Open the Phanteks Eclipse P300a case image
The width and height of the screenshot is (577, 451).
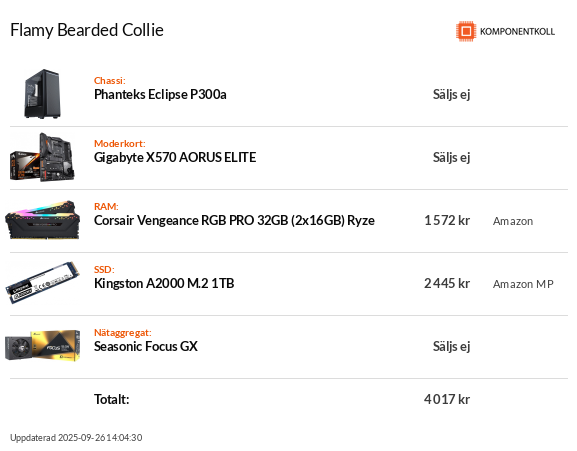pyautogui.click(x=42, y=94)
